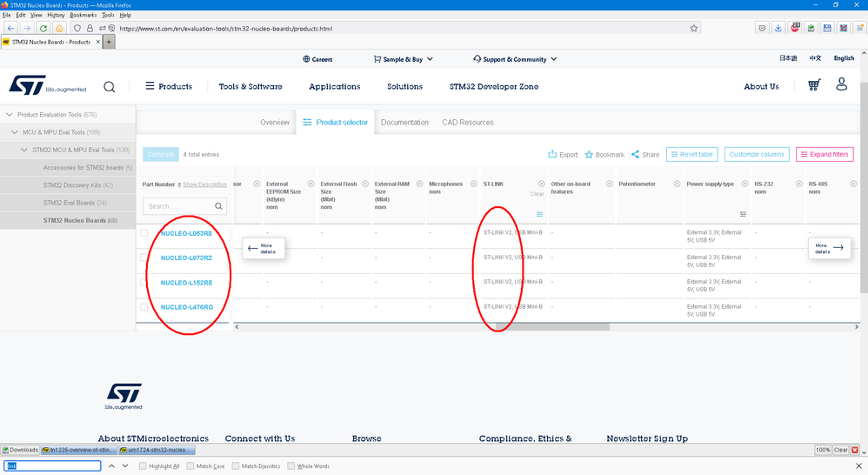Enable the Highlight All checkbox
This screenshot has width=868, height=475.
tap(143, 466)
